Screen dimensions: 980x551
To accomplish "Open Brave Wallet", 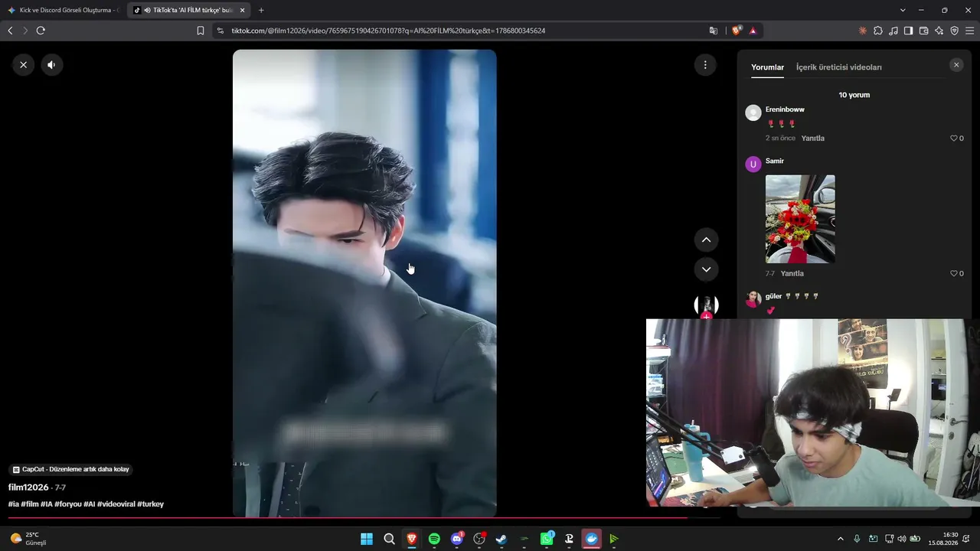I will (x=923, y=31).
